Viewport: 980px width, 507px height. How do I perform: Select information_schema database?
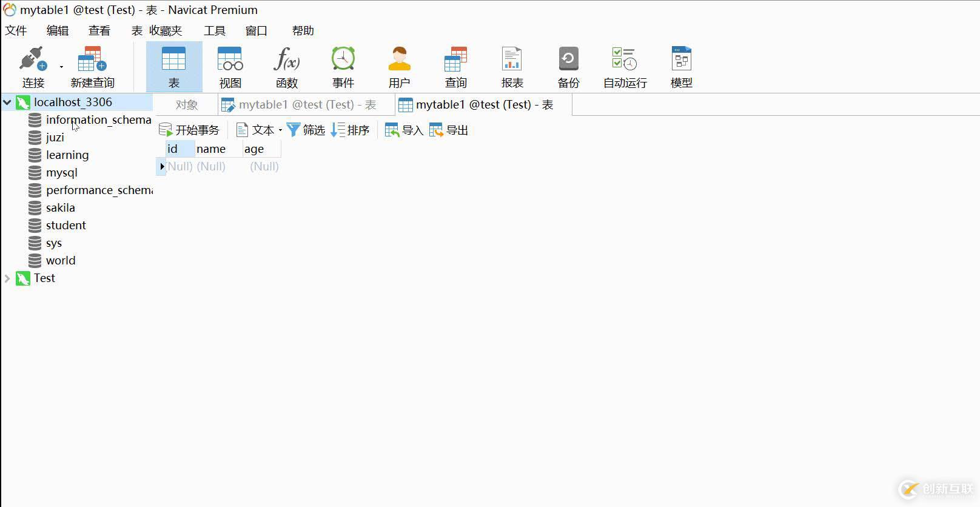point(98,119)
